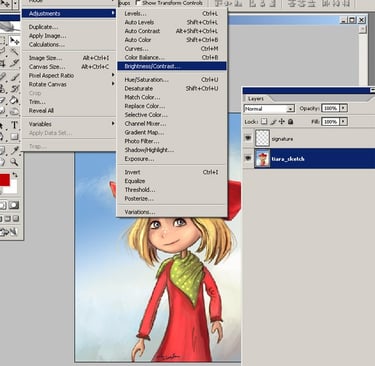Open Shadow/Highlight dialog
375x366 pixels.
172,150
